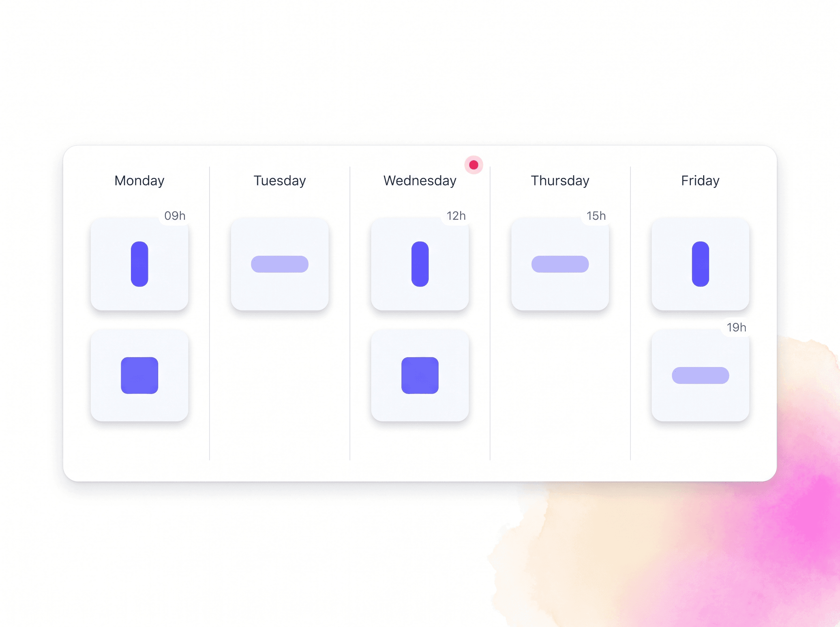Open Friday's card with the vertical pill
Viewport: 840px width, 627px height.
[700, 264]
